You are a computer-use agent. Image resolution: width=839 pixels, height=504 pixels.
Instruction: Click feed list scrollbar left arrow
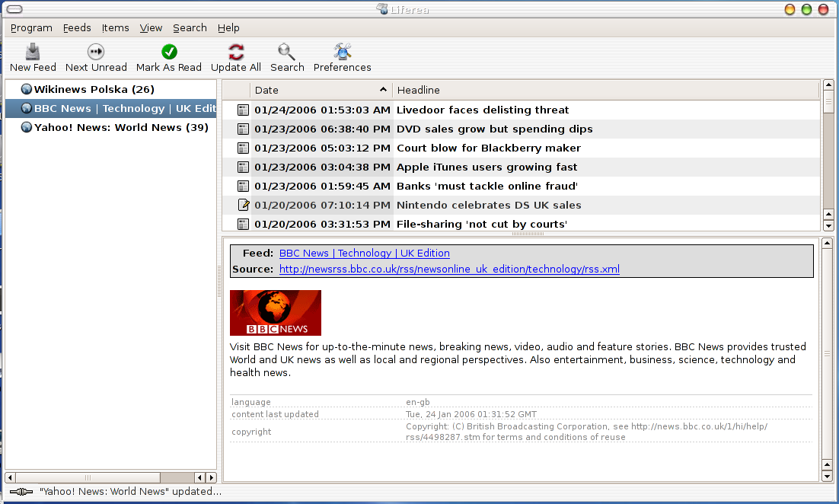10,477
